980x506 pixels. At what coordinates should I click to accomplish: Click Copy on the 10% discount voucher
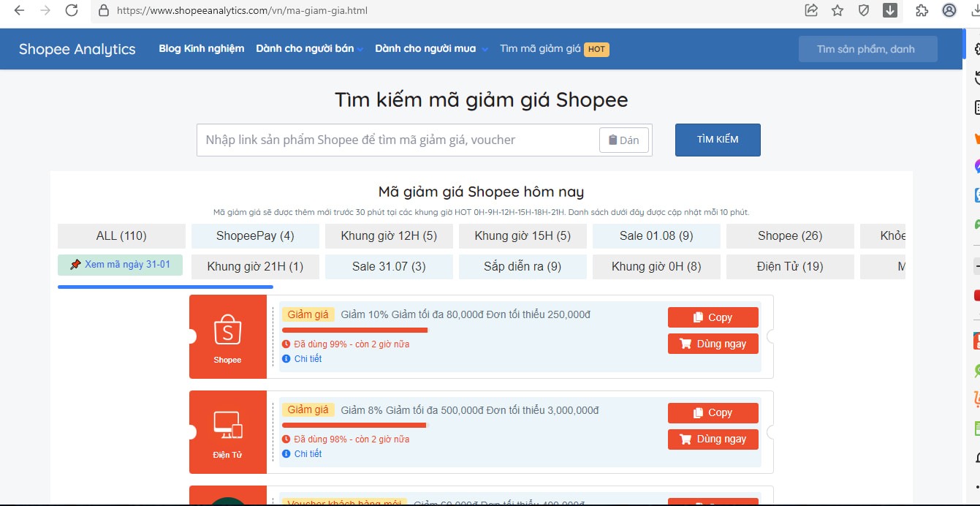point(713,317)
